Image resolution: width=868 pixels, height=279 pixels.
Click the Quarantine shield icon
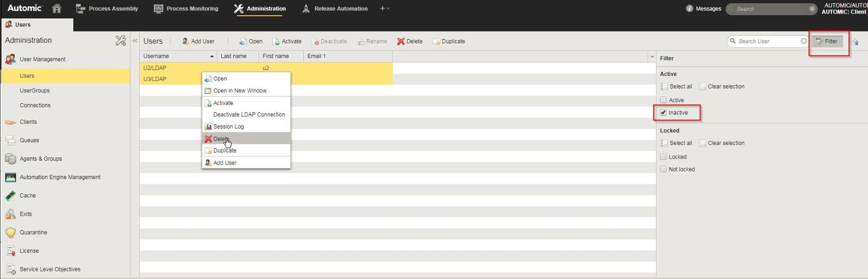coord(10,232)
